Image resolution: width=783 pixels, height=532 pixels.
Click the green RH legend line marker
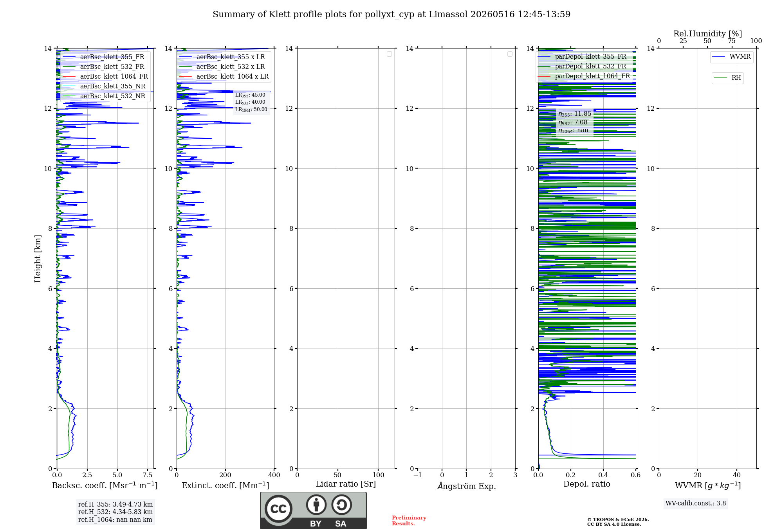(x=720, y=78)
